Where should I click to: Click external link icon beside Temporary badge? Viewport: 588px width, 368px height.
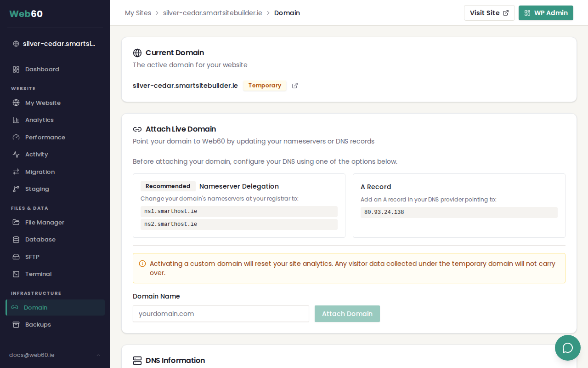click(x=295, y=86)
